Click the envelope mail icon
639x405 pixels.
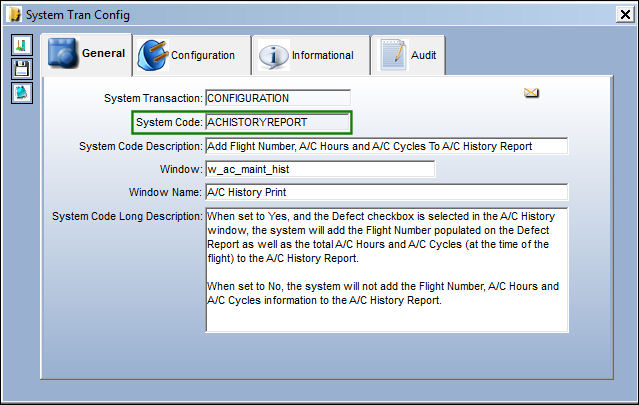click(531, 93)
